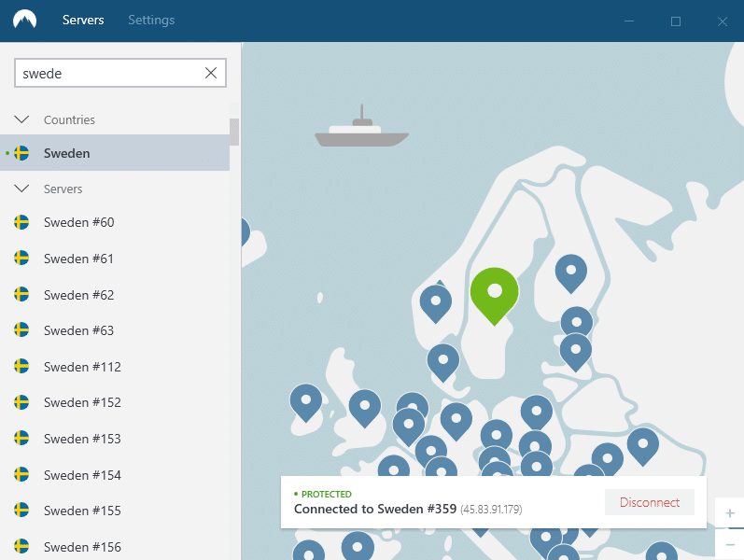Select the United Kingdom map pin
Viewport: 744px width, 560px height.
(365, 407)
